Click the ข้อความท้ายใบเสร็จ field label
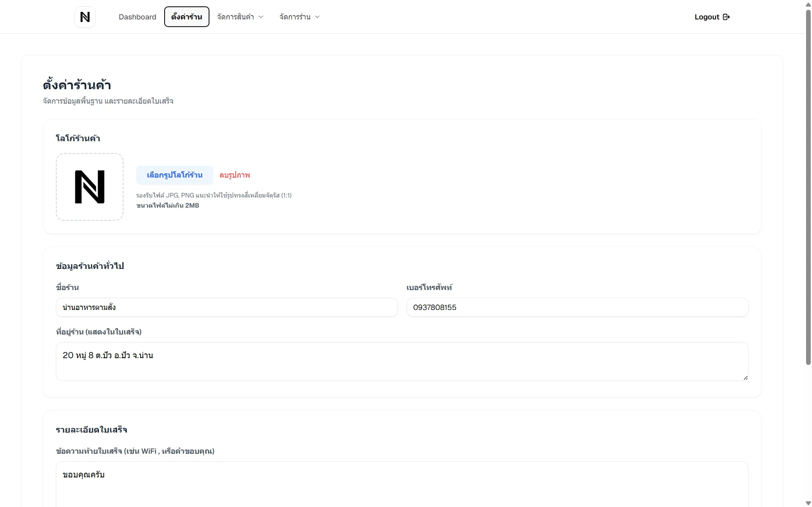812x507 pixels. (135, 451)
